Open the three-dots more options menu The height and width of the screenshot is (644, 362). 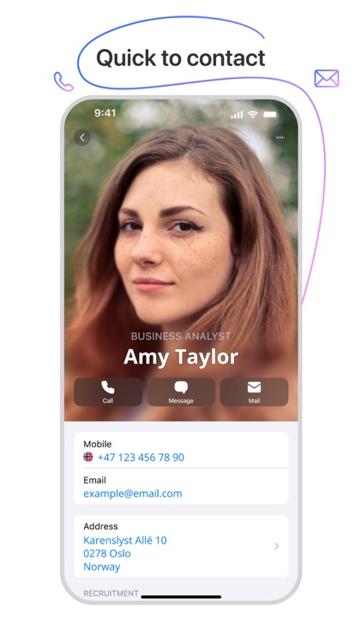[x=280, y=137]
